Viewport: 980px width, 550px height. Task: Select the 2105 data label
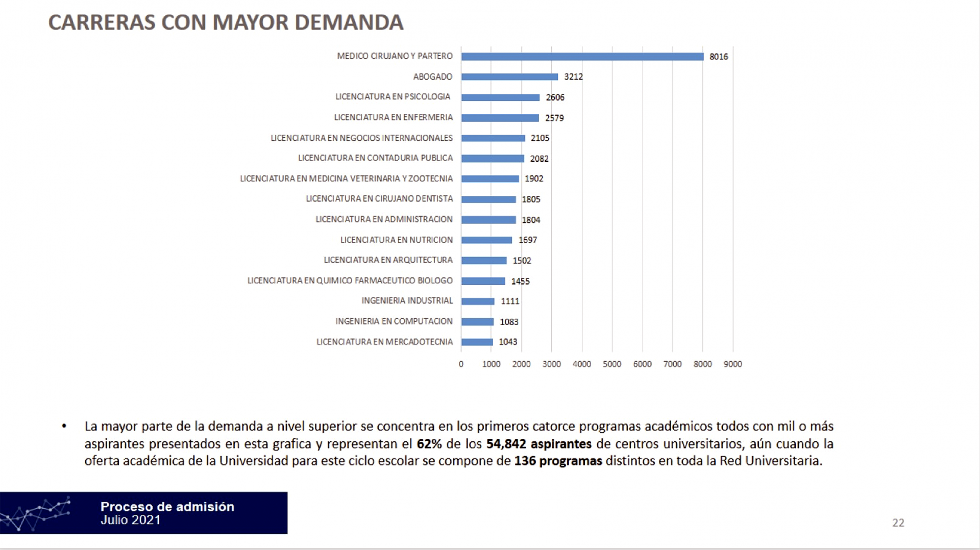click(540, 138)
